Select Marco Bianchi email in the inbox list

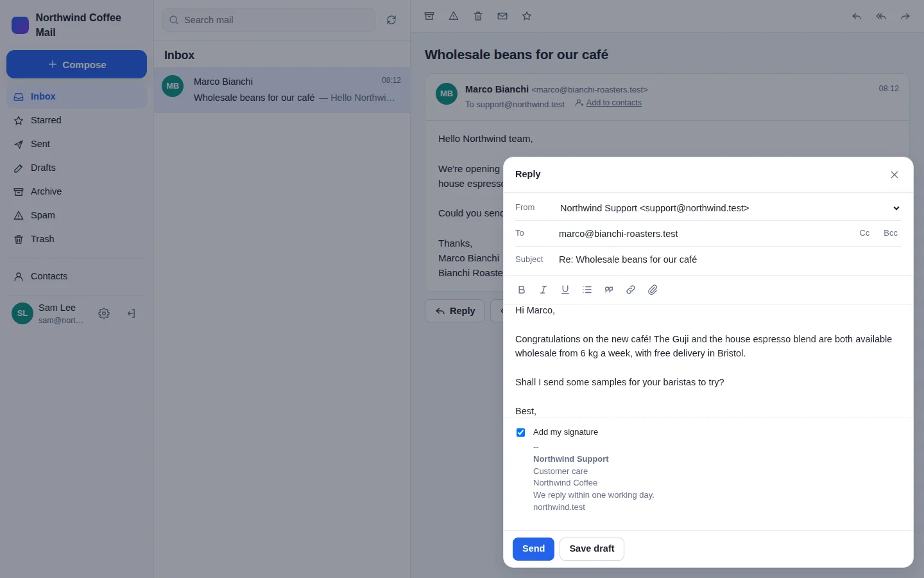pyautogui.click(x=282, y=90)
